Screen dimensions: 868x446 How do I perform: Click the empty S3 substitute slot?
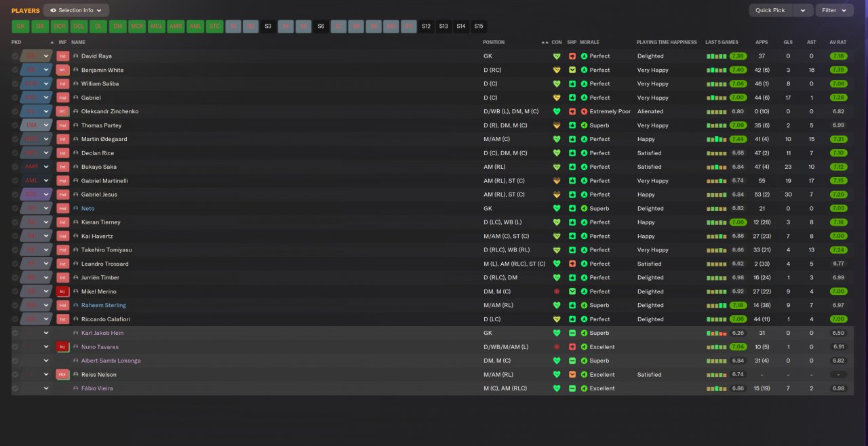click(x=268, y=26)
